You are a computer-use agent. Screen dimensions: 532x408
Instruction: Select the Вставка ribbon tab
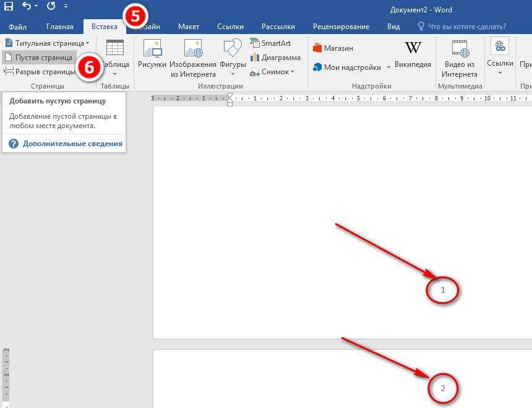(x=104, y=27)
